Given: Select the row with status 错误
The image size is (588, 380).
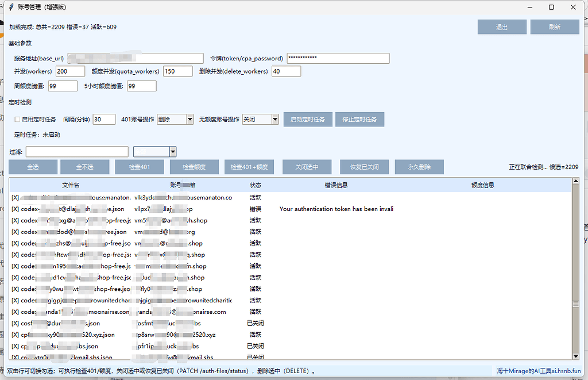Looking at the screenshot, I should [290, 209].
